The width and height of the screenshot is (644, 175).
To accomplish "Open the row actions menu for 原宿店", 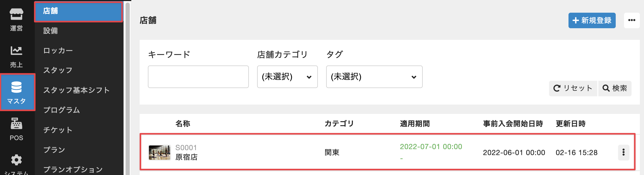I will coord(624,152).
